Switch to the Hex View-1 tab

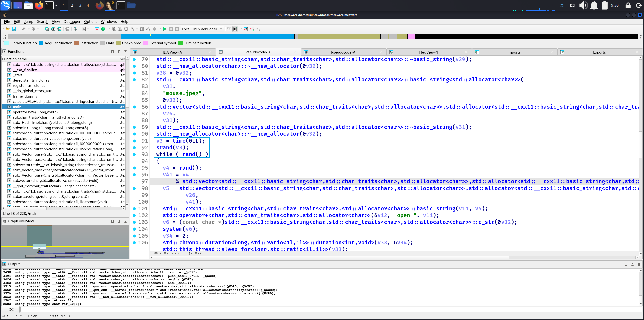click(428, 52)
